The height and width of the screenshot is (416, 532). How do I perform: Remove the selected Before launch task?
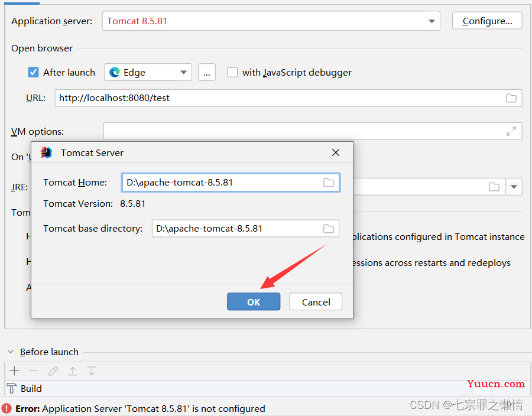(x=34, y=371)
